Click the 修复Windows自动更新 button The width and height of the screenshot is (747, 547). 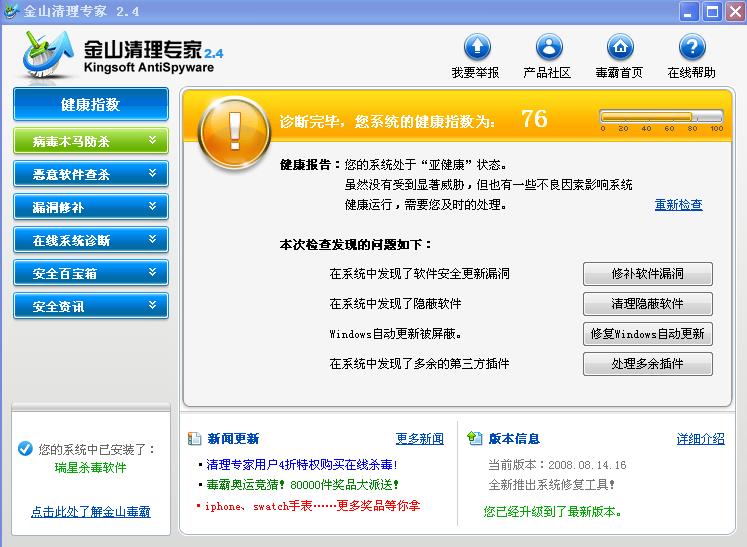(x=647, y=334)
